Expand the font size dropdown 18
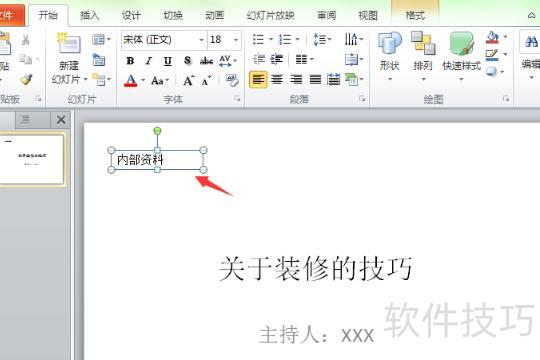 (x=236, y=40)
